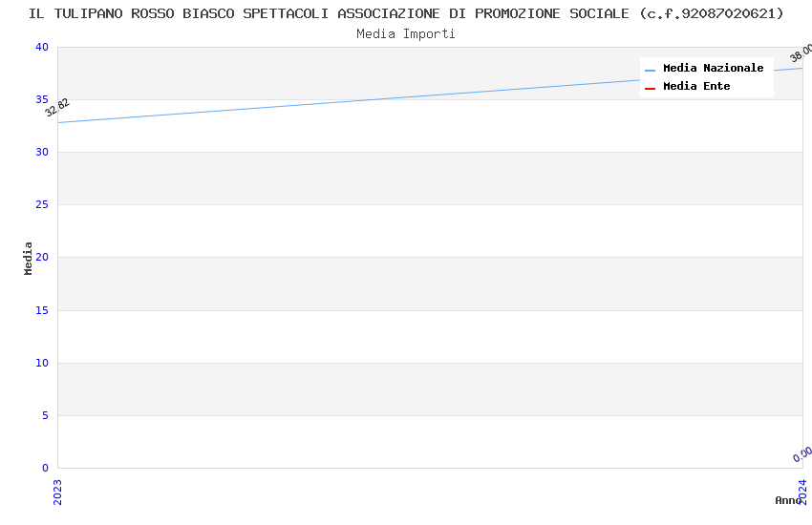The height and width of the screenshot is (525, 812).
Task: Click the 0 y-axis tick label
Action: point(44,468)
